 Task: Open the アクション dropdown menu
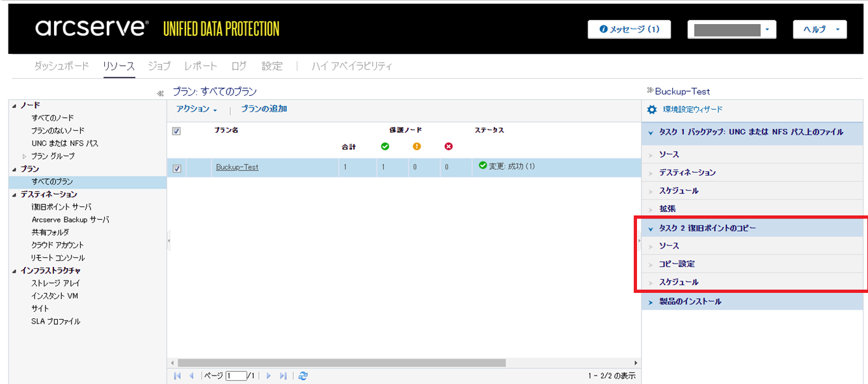[x=197, y=109]
